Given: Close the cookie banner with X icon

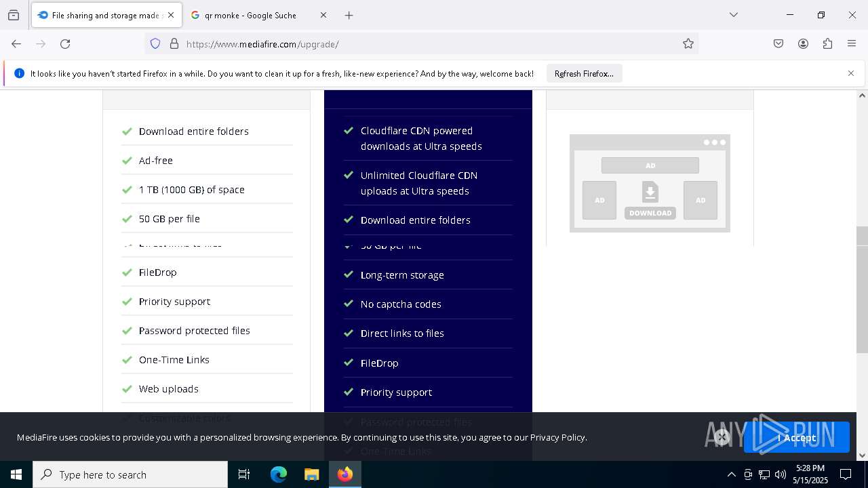Looking at the screenshot, I should [x=722, y=437].
